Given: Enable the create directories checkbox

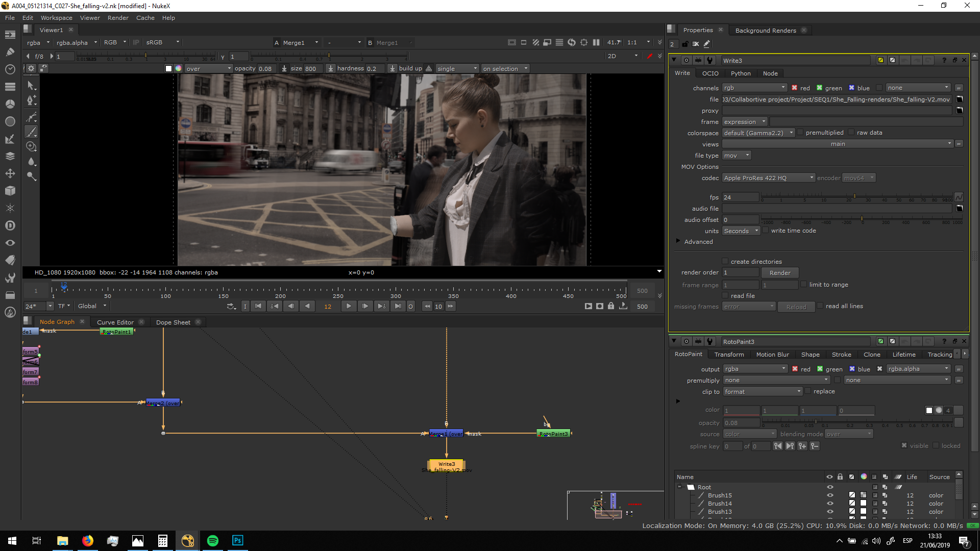Looking at the screenshot, I should pos(725,261).
